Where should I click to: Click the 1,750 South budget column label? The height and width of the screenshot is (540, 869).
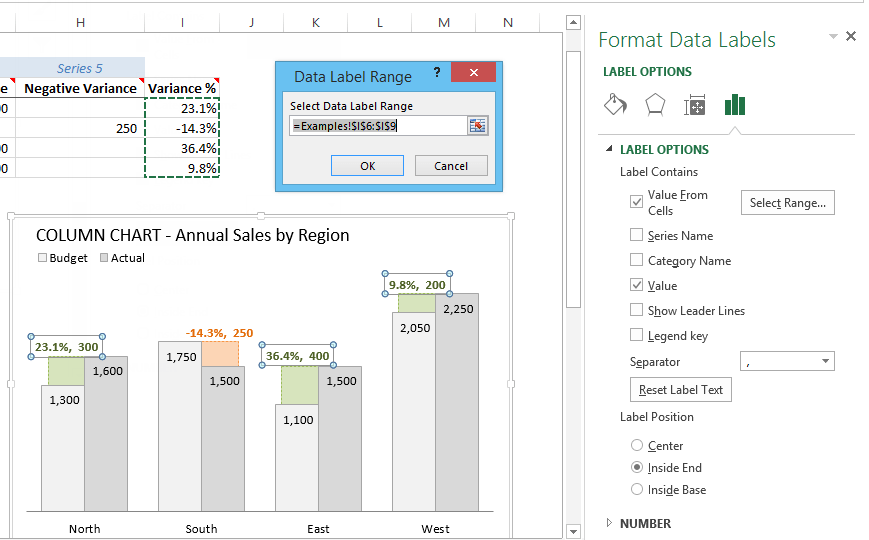[x=181, y=356]
